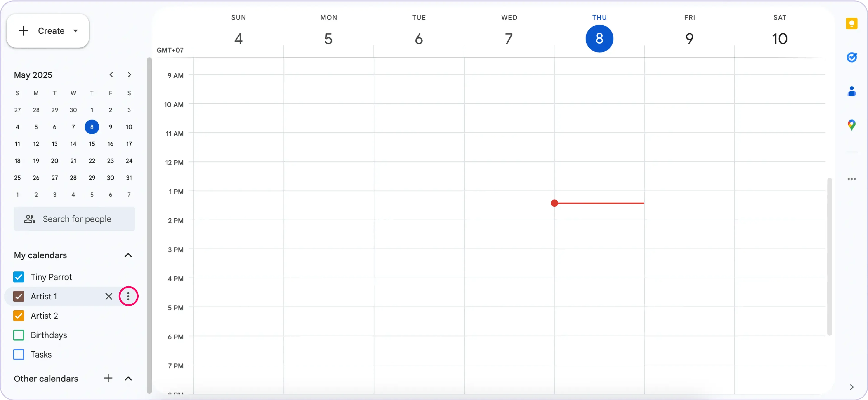Viewport: 868px width, 400px height.
Task: Open the side panel three-dots add-ons icon
Action: coord(851,179)
